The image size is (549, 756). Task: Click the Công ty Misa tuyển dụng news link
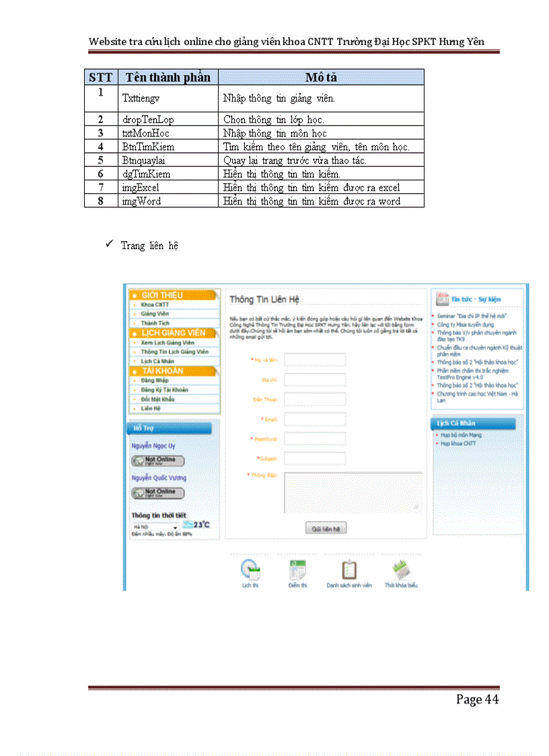[x=466, y=324]
